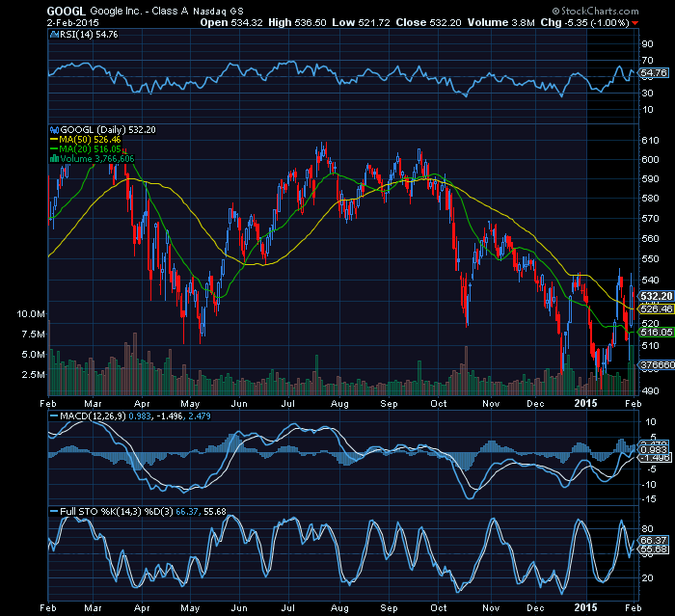The width and height of the screenshot is (675, 616).
Task: Click the "MACD(12,26,9)" indicator label
Action: (x=93, y=416)
